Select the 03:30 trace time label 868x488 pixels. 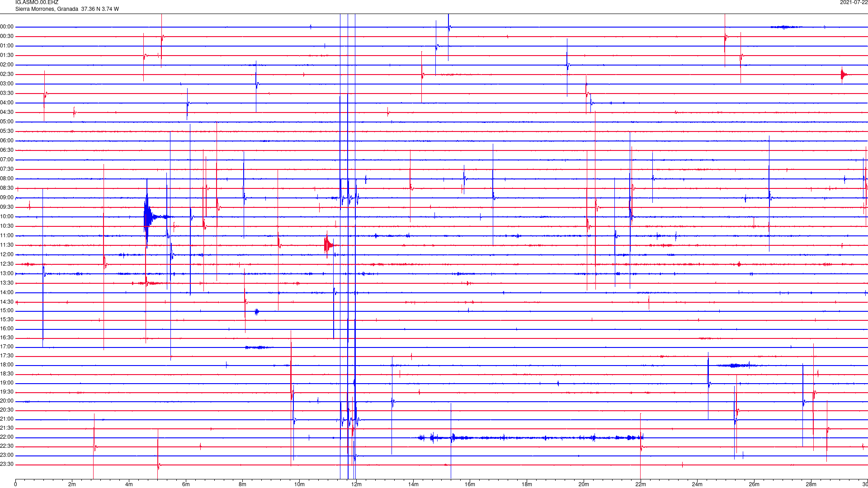tap(7, 94)
